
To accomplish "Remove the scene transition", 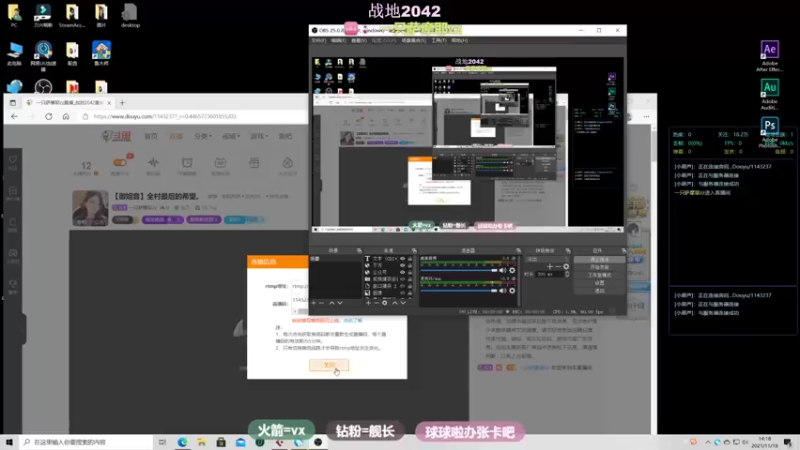I will [558, 267].
